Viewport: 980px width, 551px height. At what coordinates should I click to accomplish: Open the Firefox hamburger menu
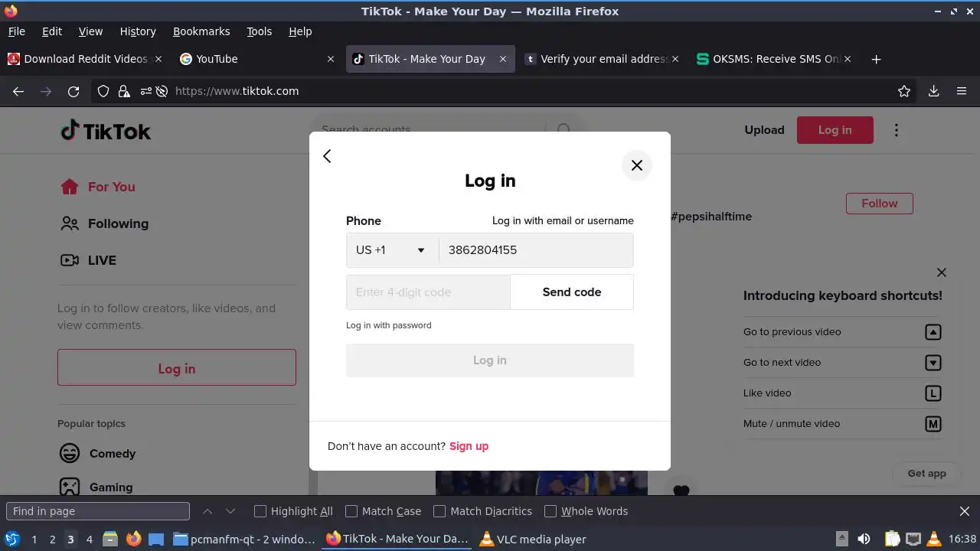(962, 91)
